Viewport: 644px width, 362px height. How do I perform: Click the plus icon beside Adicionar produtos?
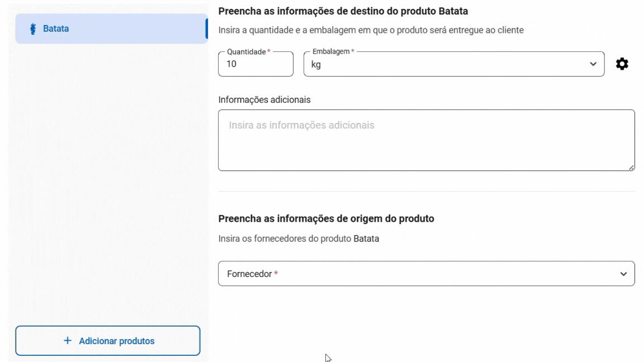coord(68,341)
